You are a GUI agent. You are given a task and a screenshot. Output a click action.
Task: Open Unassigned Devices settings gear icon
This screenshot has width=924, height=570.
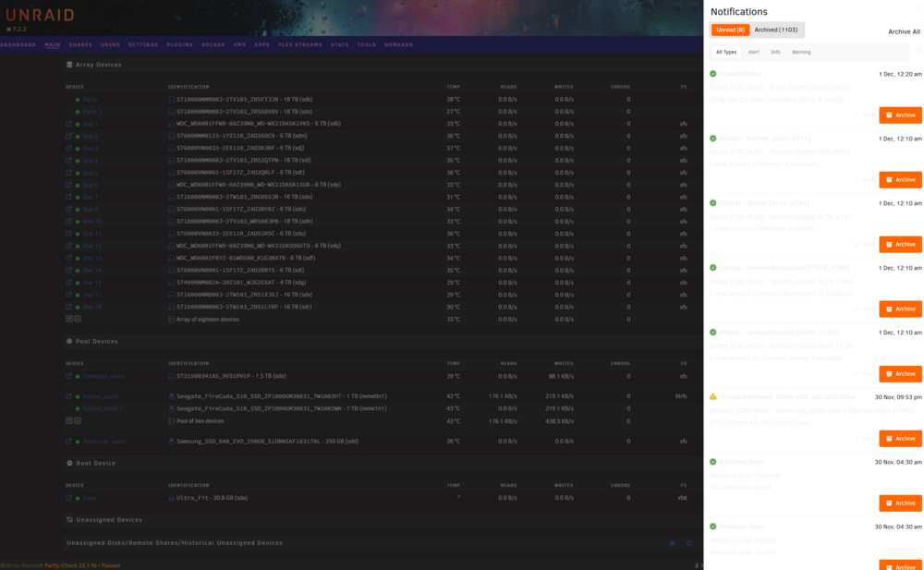coord(673,543)
